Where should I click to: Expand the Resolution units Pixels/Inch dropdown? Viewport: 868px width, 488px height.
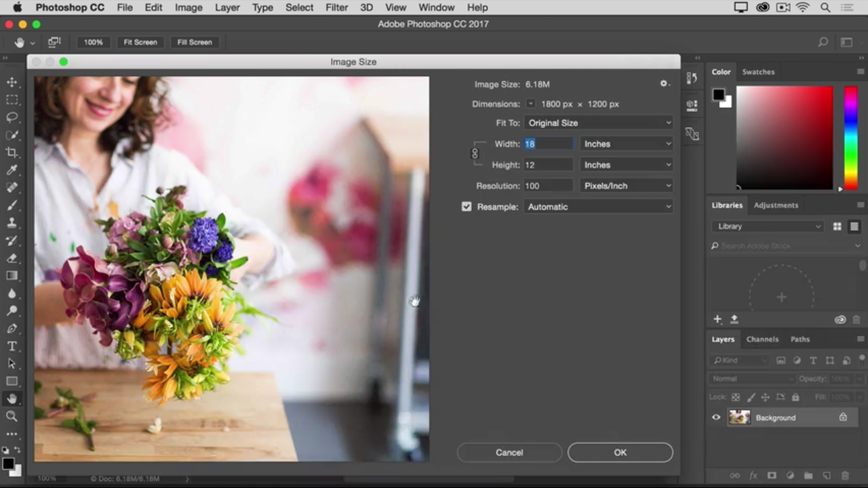point(627,186)
